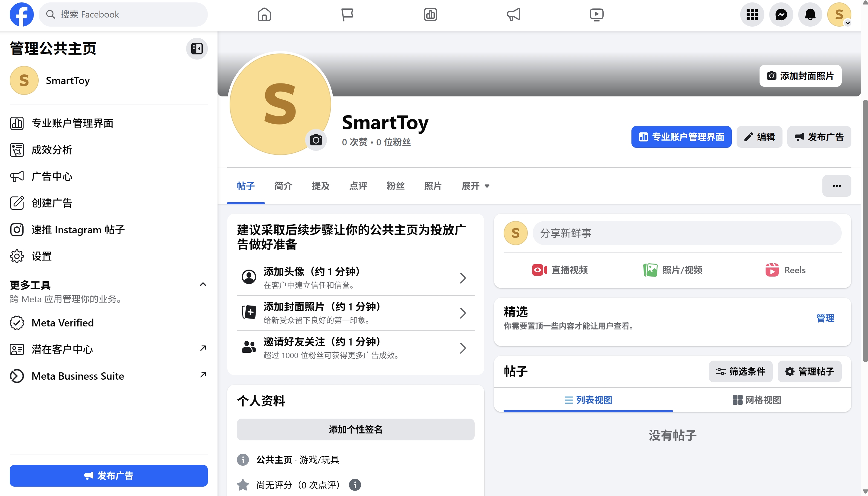This screenshot has height=496, width=868.
Task: Open 广告中心 from the sidebar
Action: pyautogui.click(x=52, y=177)
